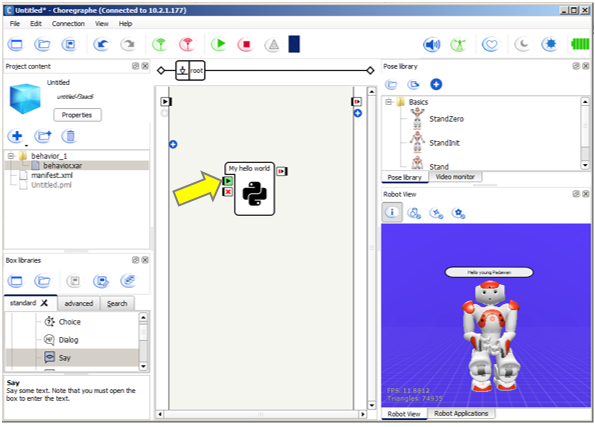Click the box library list's down arrow
Screen dimensions: 595x427
click(143, 366)
